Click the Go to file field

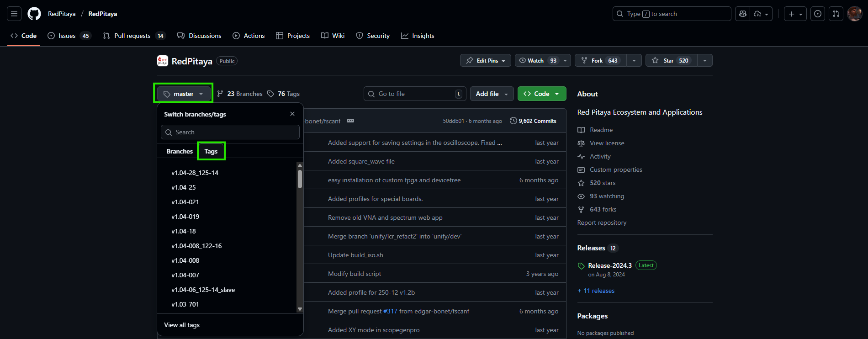pyautogui.click(x=415, y=94)
